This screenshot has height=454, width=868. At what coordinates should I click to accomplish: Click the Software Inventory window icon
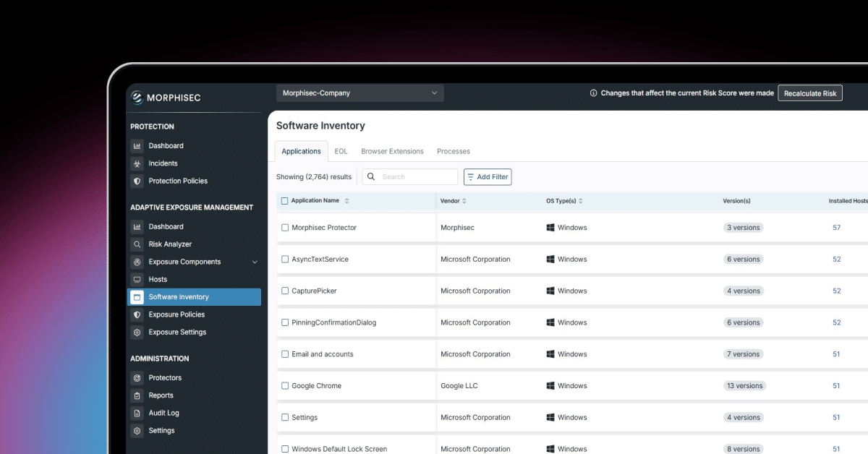tap(137, 297)
